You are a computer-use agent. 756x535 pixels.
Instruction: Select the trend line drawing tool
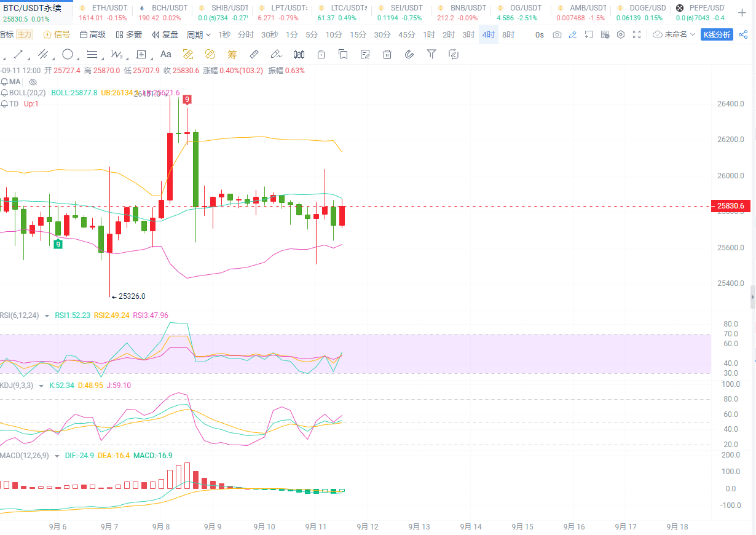(x=18, y=54)
